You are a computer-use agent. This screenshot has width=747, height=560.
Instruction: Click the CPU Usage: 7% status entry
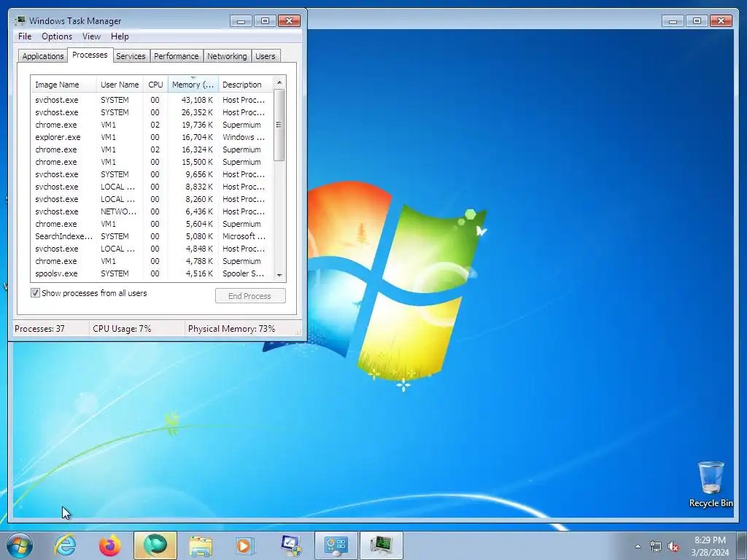(x=136, y=329)
